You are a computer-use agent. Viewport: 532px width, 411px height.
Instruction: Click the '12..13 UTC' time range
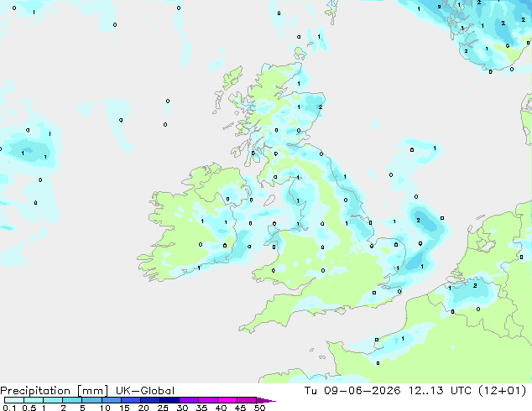[x=441, y=391]
